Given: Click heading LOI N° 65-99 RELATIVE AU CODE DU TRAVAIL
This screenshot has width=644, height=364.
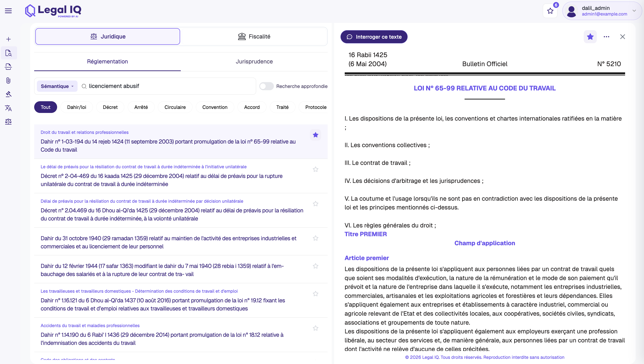Looking at the screenshot, I should tap(485, 88).
